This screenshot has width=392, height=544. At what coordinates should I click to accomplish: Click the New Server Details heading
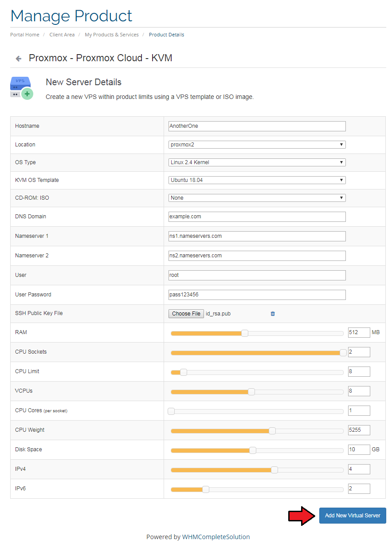(x=83, y=82)
